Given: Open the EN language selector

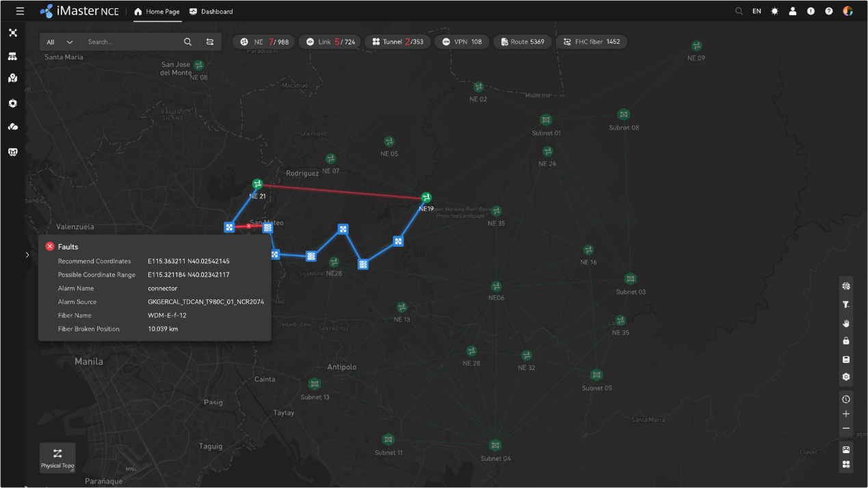Looking at the screenshot, I should [757, 12].
